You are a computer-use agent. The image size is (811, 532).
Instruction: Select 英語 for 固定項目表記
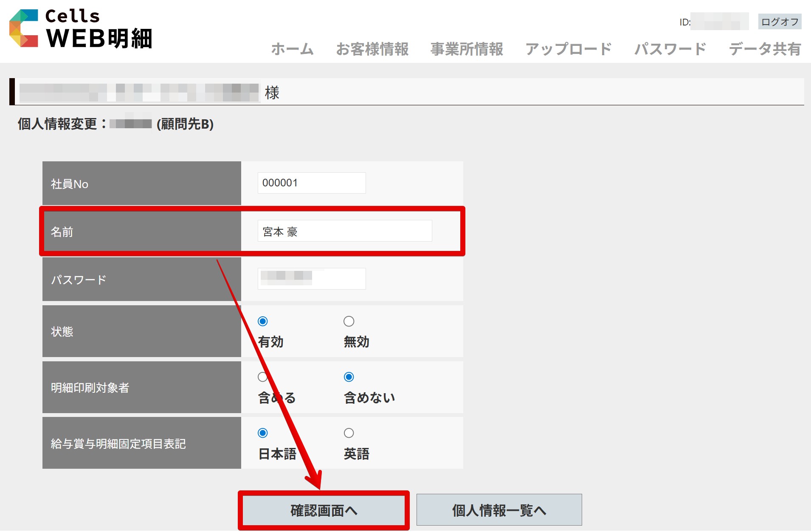tap(349, 433)
